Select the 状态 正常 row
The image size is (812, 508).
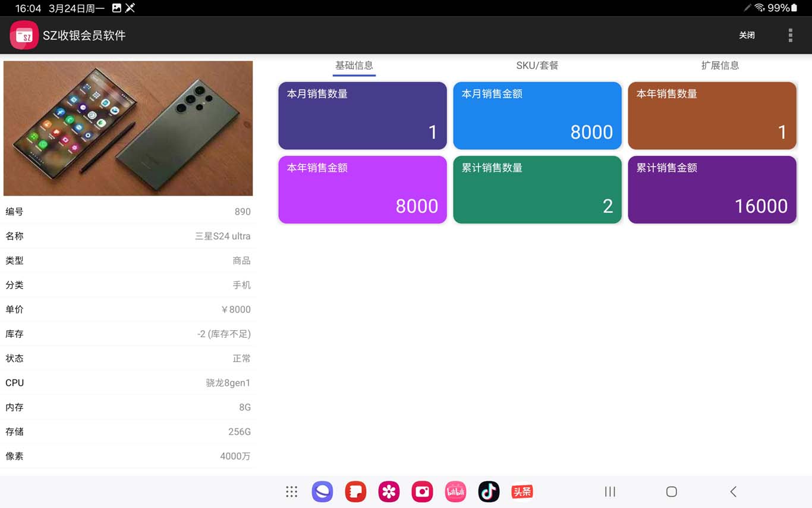[128, 358]
